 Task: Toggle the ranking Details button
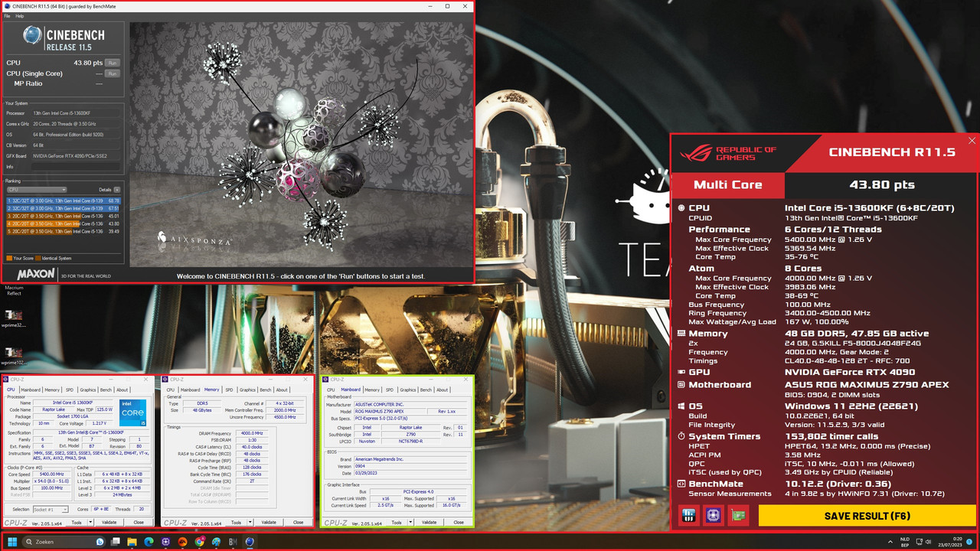(117, 189)
